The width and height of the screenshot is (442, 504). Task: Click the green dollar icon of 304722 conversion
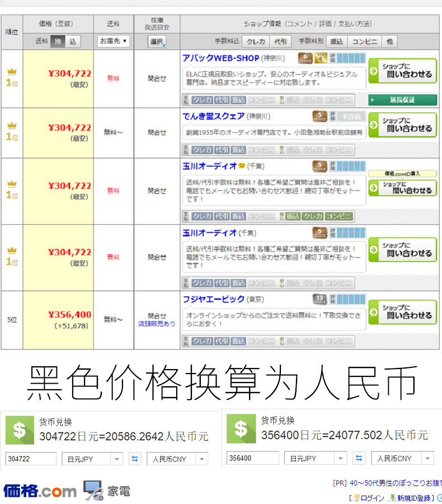(20, 430)
